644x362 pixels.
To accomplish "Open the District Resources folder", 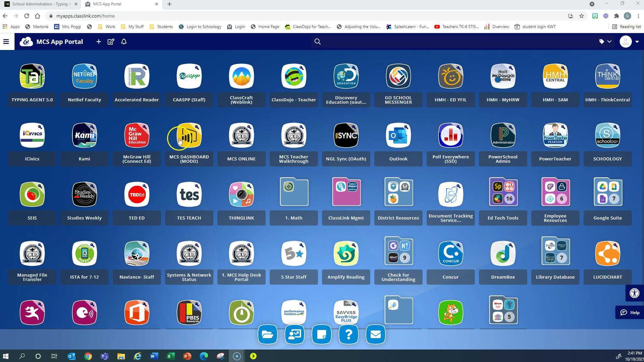I will tap(399, 192).
